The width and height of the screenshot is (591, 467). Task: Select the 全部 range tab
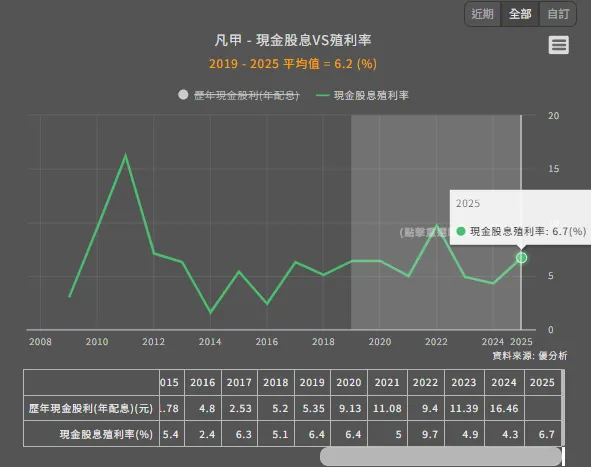(x=520, y=14)
